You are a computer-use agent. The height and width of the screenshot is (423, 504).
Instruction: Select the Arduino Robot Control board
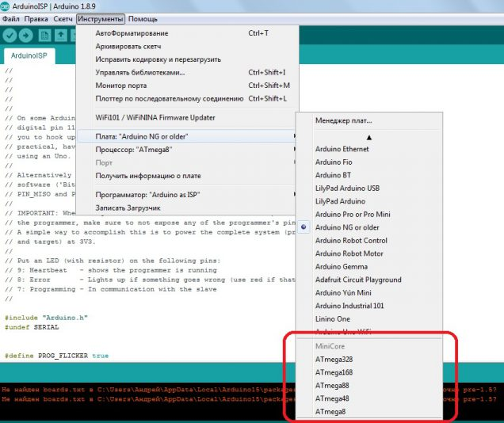(x=369, y=241)
